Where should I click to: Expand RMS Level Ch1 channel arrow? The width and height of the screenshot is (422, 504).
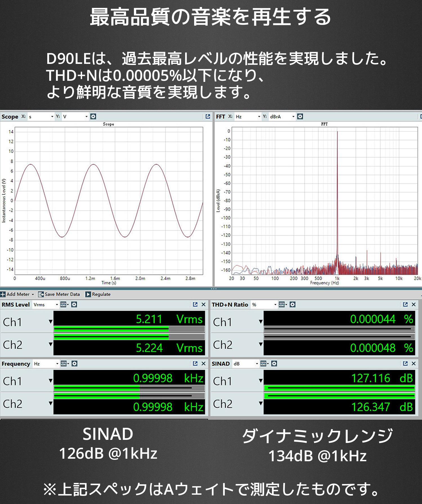51,322
